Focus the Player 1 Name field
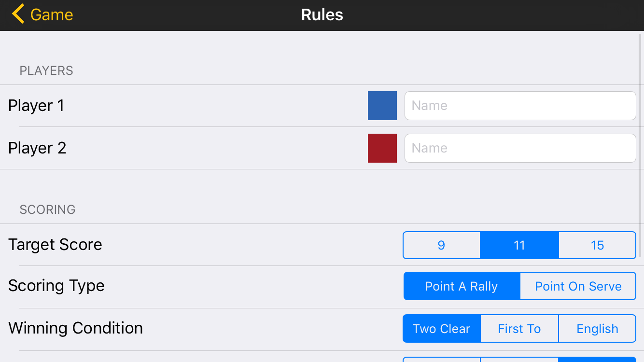644x362 pixels. click(x=520, y=106)
